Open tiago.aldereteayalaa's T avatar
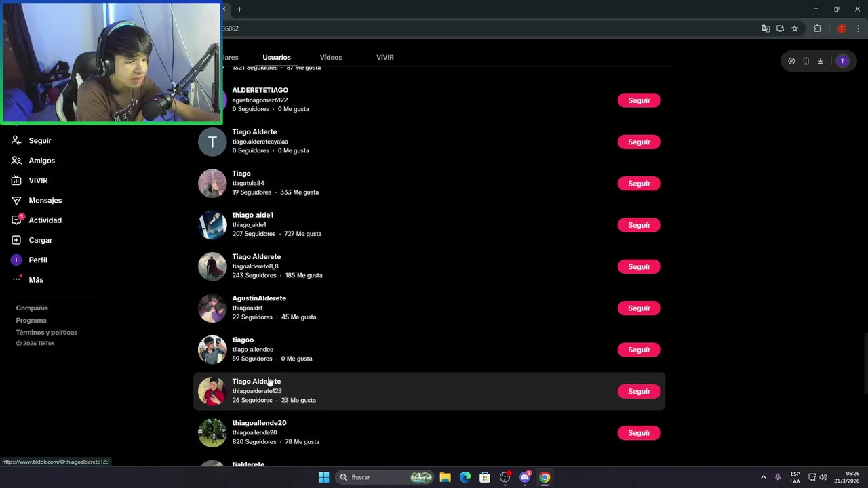 (x=212, y=142)
